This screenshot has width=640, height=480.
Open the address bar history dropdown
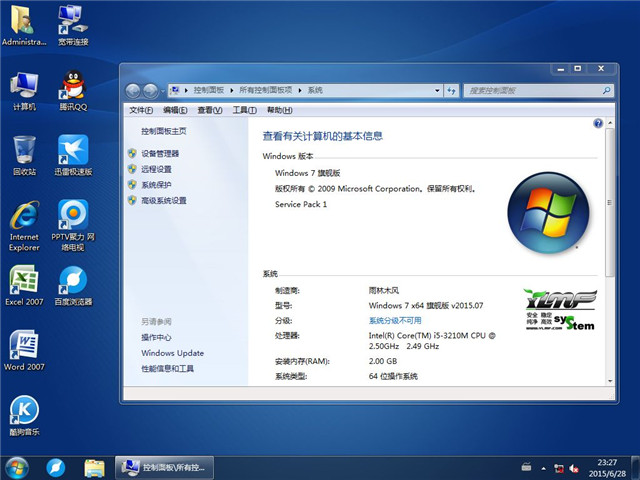click(437, 91)
